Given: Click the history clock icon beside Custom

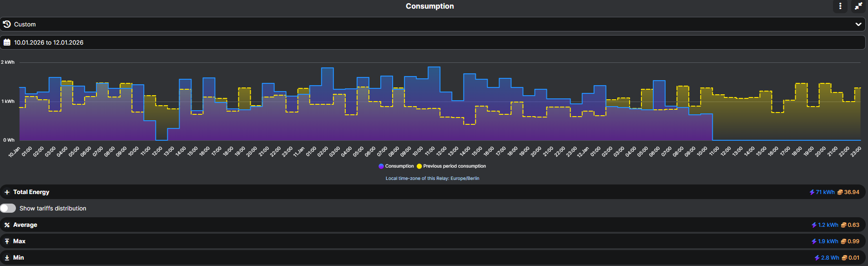Looking at the screenshot, I should (x=7, y=24).
